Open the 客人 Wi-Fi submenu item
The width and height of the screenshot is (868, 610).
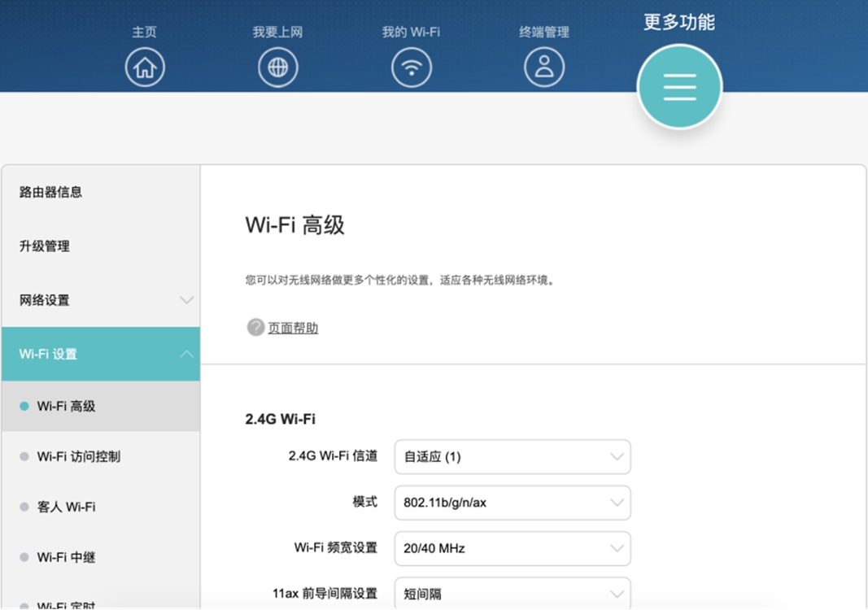(x=100, y=507)
